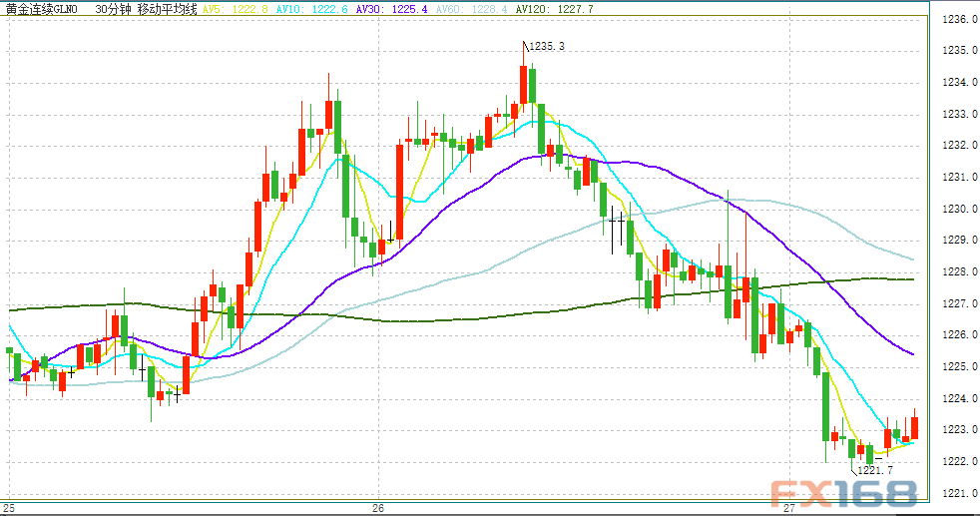Click the 1232.0 price axis label
The width and height of the screenshot is (980, 516).
(x=959, y=145)
